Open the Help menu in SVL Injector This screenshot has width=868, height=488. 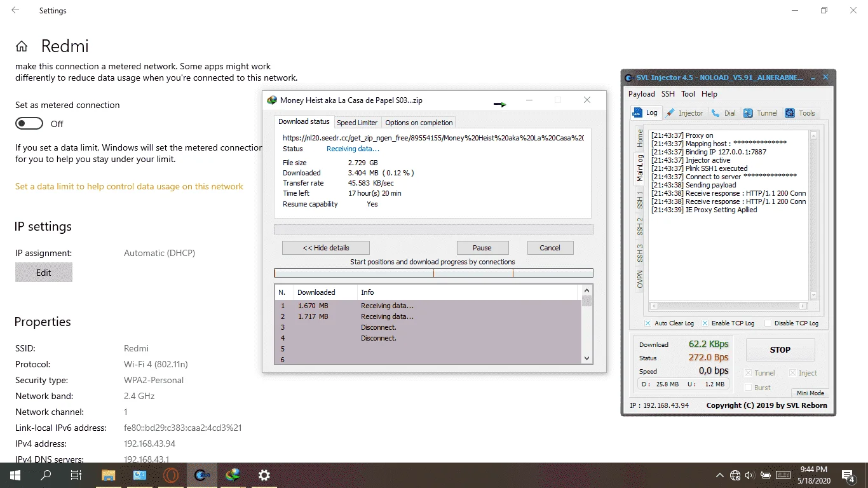[709, 94]
